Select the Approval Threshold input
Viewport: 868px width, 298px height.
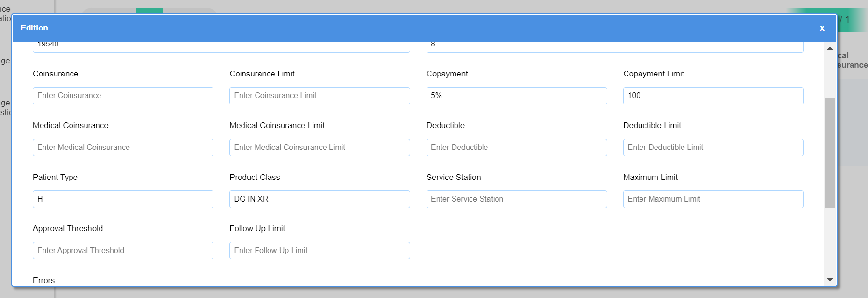tap(123, 251)
